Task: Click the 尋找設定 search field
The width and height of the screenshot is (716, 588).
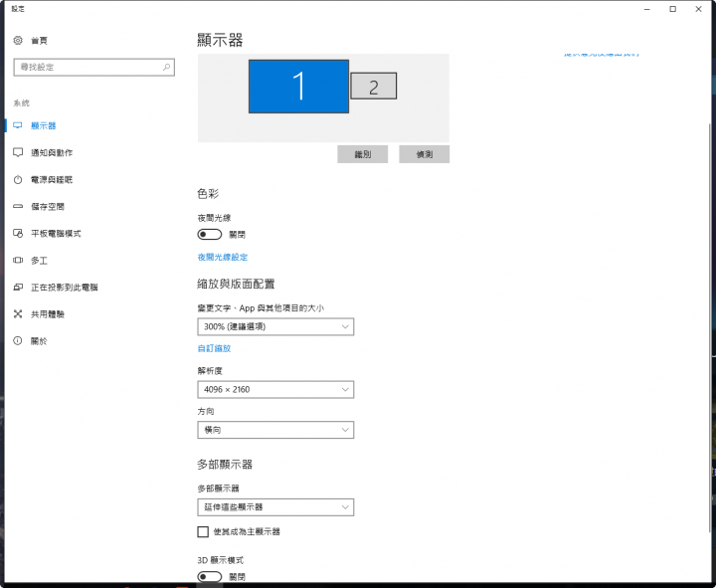Action: 94,68
